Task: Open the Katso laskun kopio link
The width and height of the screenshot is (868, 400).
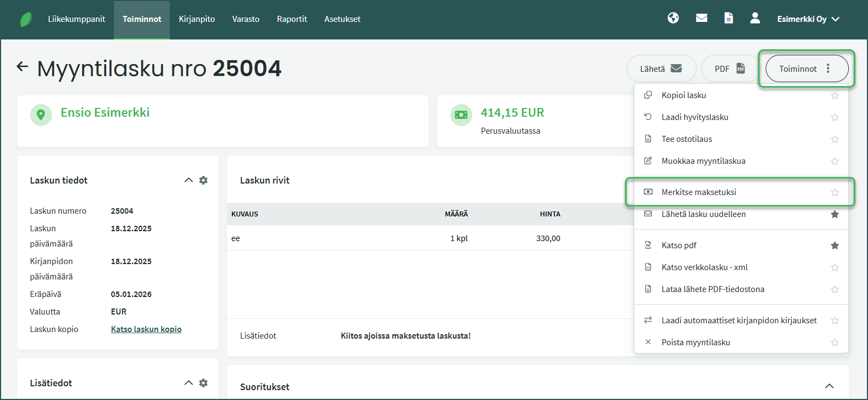Action: click(x=146, y=329)
